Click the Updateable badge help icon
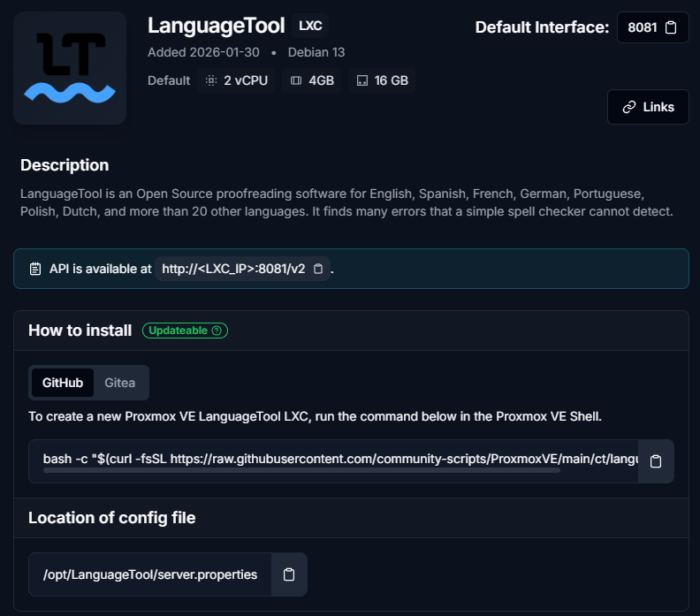The height and width of the screenshot is (616, 700). (217, 331)
